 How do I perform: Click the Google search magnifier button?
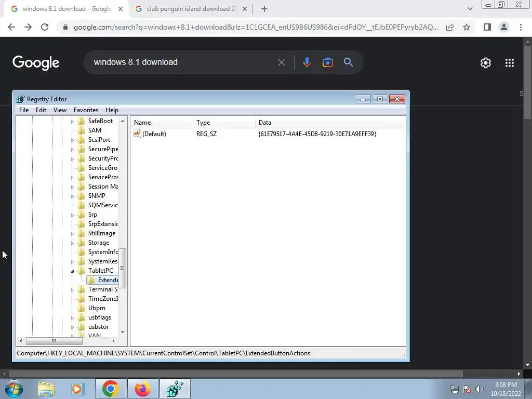coord(348,62)
